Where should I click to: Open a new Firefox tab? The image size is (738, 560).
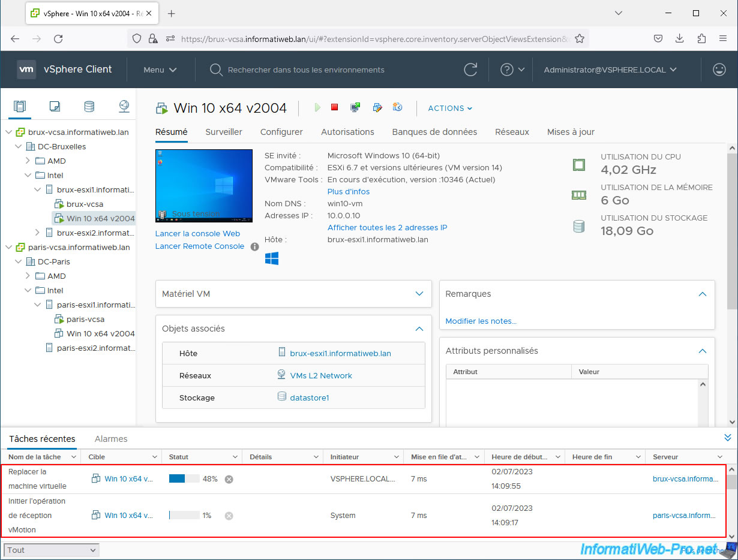pos(171,13)
